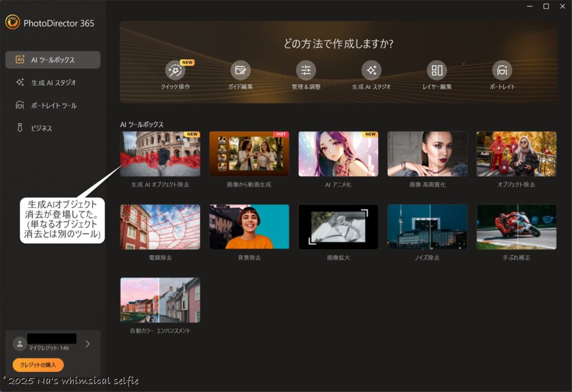
Task: Open the ポートレイト icon in banner
Action: [502, 70]
